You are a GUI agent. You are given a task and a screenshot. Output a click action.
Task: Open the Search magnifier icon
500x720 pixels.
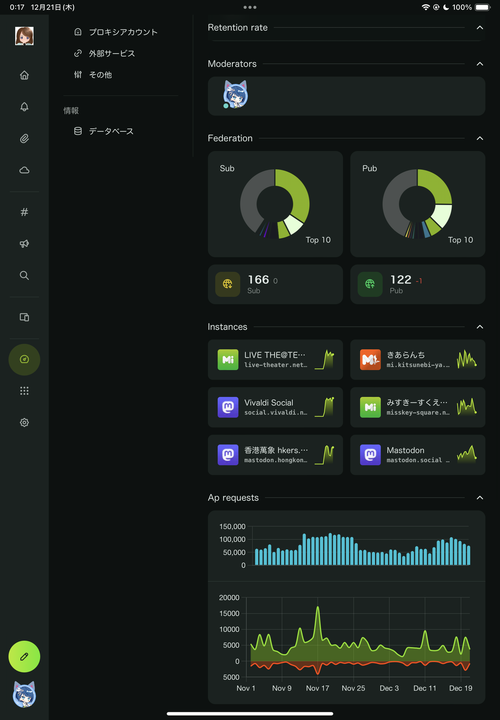pos(24,276)
